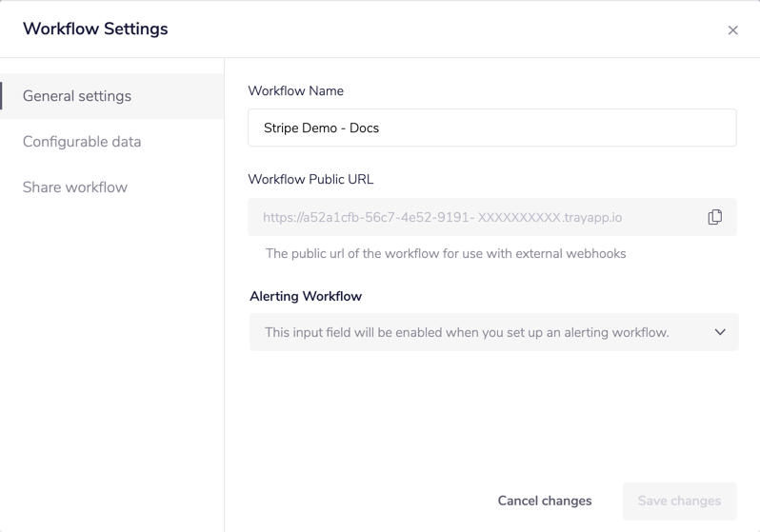The image size is (760, 532).
Task: Expand the Alerting Workflow dropdown
Action: click(493, 332)
